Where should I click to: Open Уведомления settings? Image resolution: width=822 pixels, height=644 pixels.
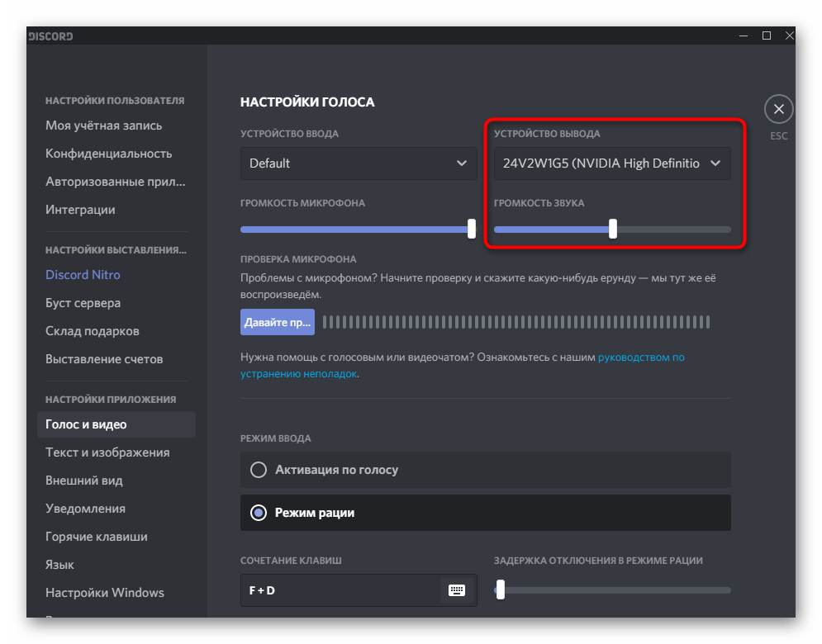click(86, 509)
